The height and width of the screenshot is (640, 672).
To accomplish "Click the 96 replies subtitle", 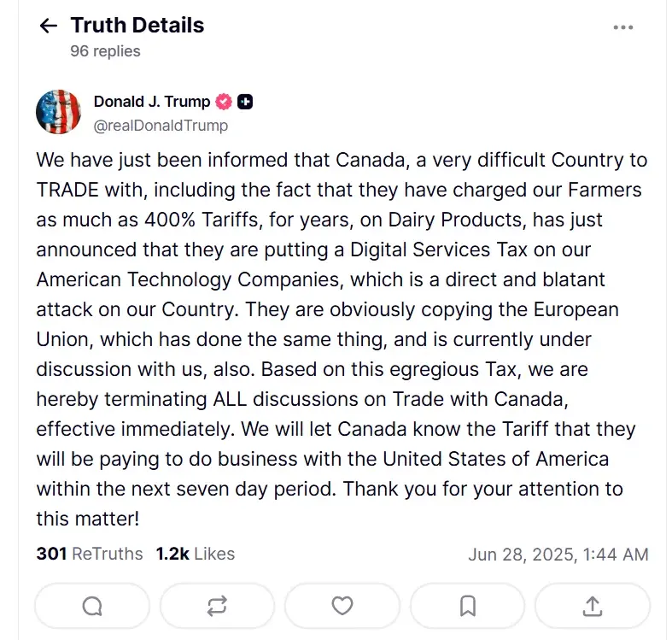I will pyautogui.click(x=105, y=51).
